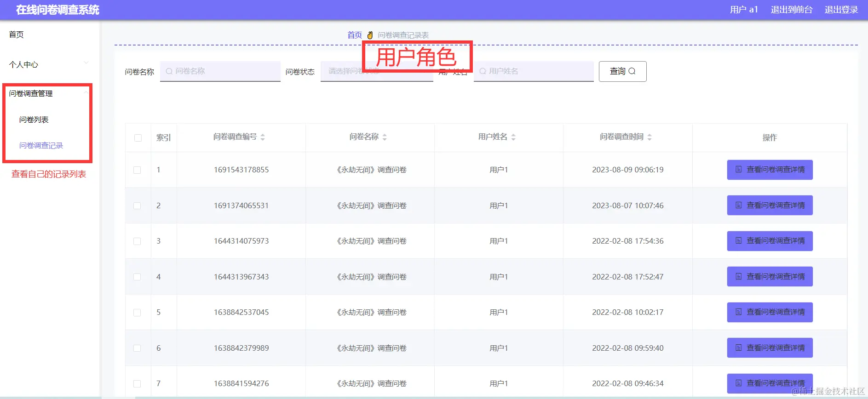Click 问卷调查记录表 breadcrumb text

click(403, 35)
